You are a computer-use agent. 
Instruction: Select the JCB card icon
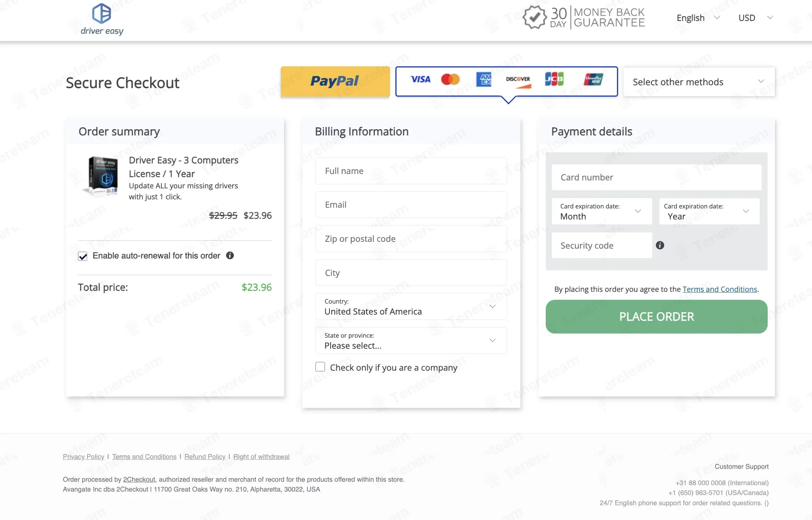point(554,79)
